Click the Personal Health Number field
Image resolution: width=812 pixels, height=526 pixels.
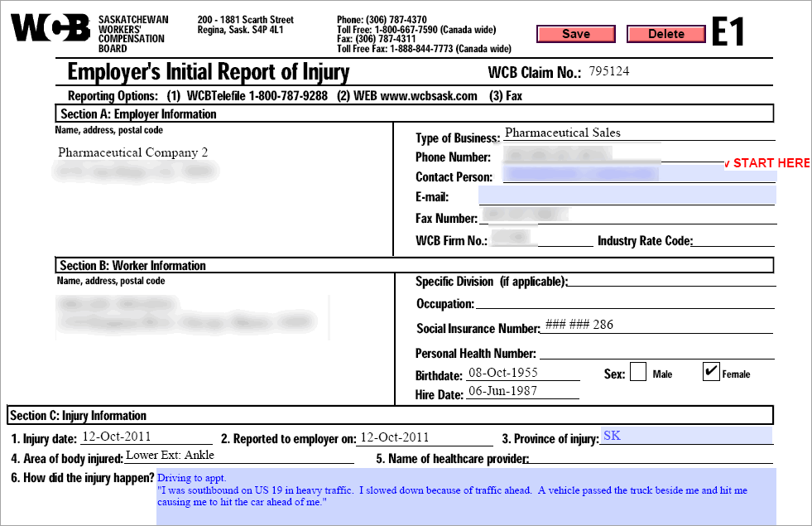[x=656, y=352]
